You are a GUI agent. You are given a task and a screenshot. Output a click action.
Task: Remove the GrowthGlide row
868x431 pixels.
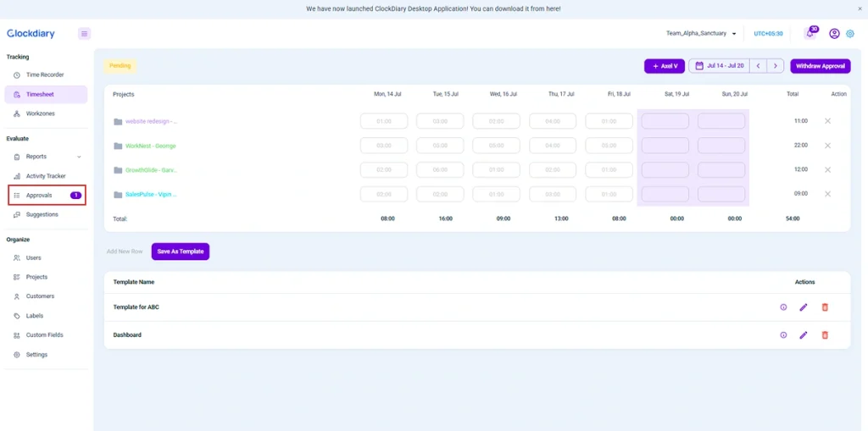827,170
